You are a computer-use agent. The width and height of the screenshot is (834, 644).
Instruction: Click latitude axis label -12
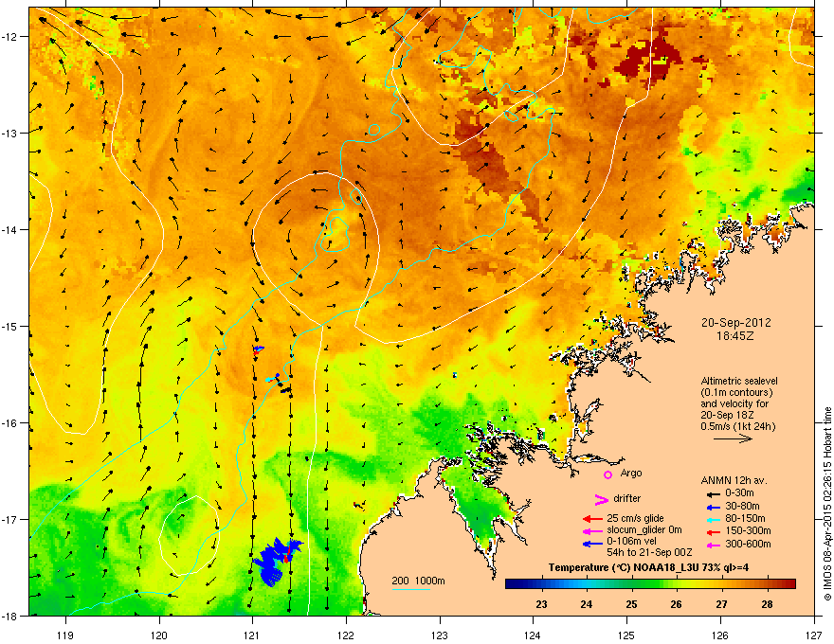coord(11,36)
